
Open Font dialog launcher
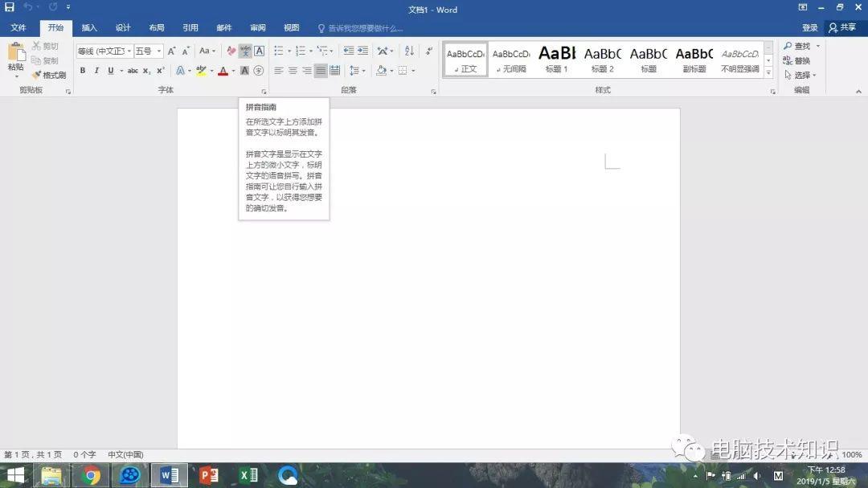pos(264,92)
